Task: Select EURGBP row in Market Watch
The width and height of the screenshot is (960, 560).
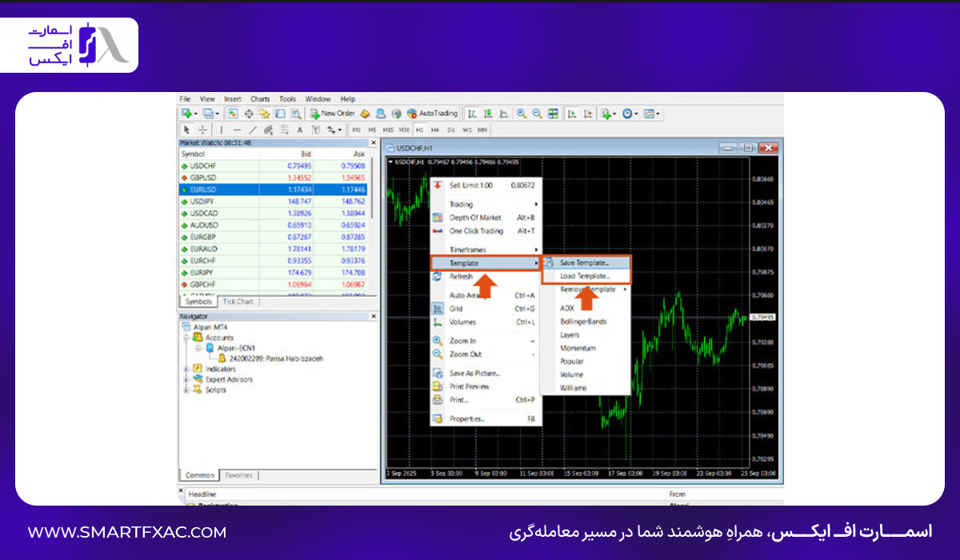Action: (274, 237)
